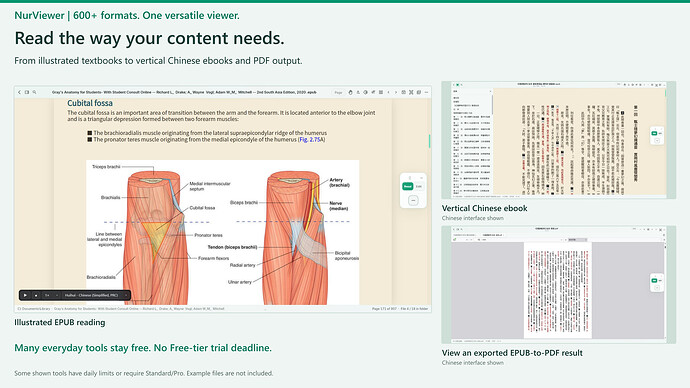Click the back arrow in the EPUB viewer toolbar
Image resolution: width=690 pixels, height=388 pixels.
click(x=19, y=92)
